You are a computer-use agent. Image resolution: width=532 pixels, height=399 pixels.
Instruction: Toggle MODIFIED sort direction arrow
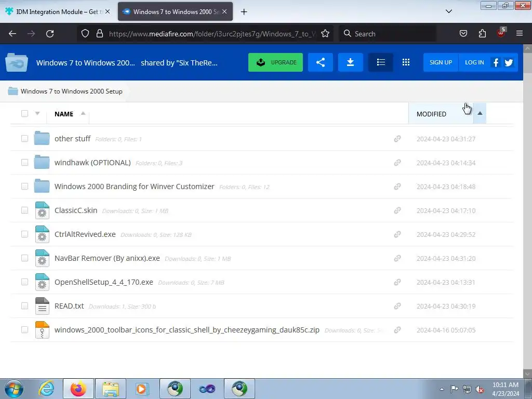[x=480, y=113]
